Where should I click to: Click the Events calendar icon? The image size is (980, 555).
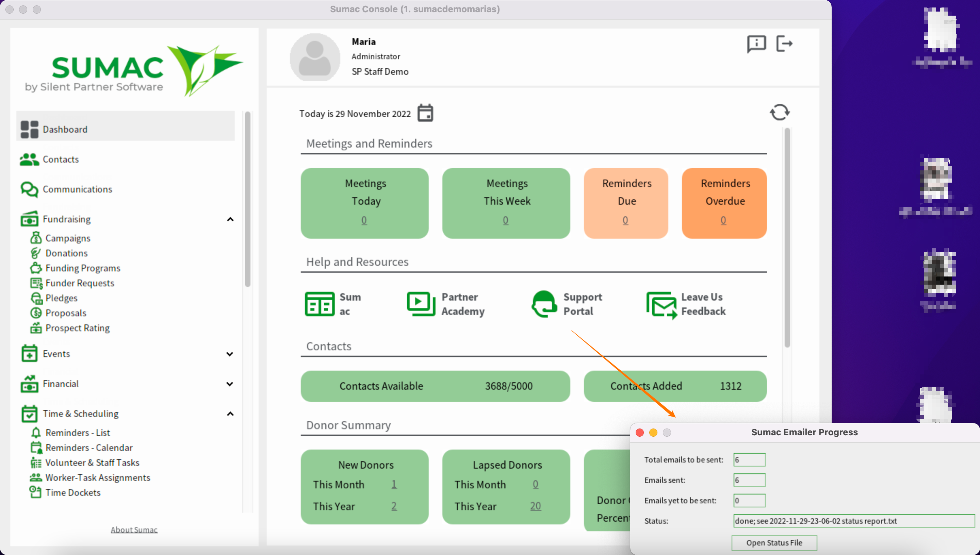(29, 353)
